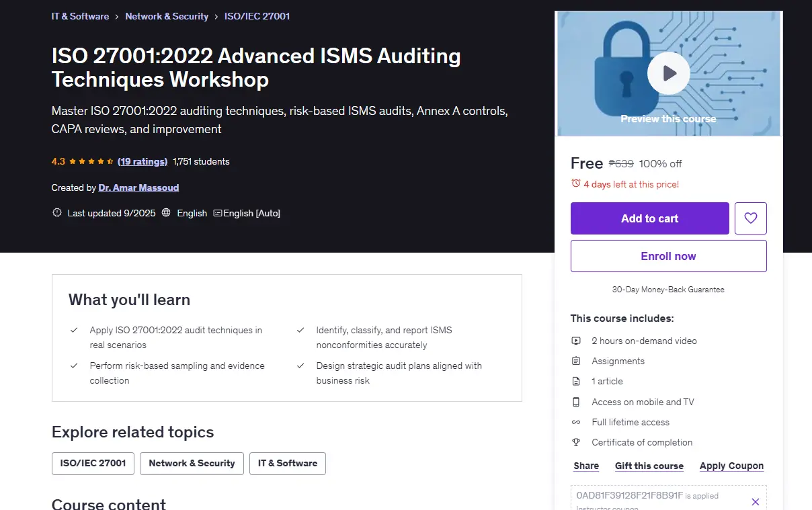Click the Share link
This screenshot has width=812, height=510.
click(x=586, y=466)
